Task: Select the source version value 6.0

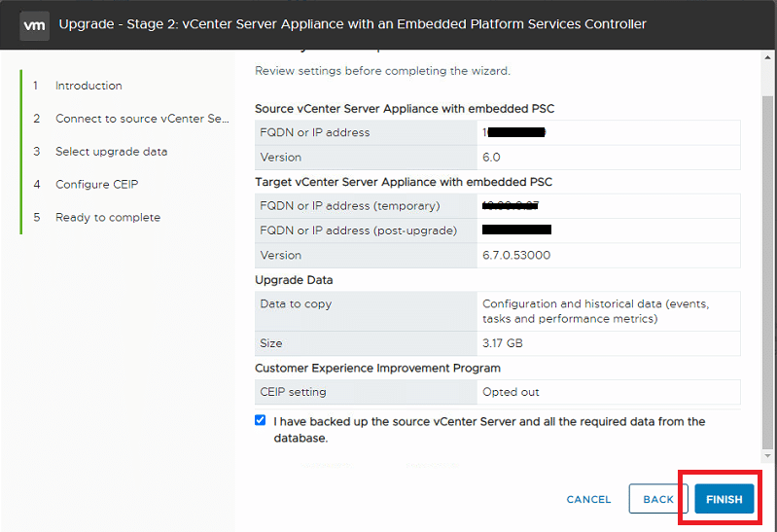Action: coord(491,158)
